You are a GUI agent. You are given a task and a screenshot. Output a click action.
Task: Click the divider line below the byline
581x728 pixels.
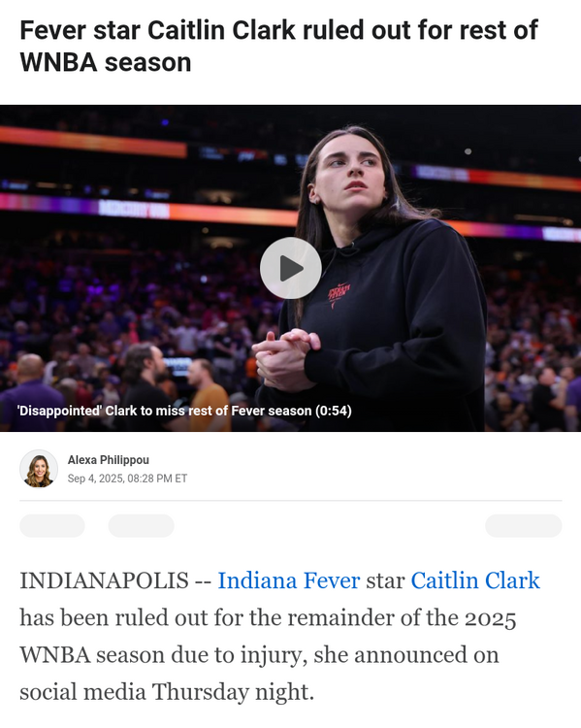click(291, 501)
